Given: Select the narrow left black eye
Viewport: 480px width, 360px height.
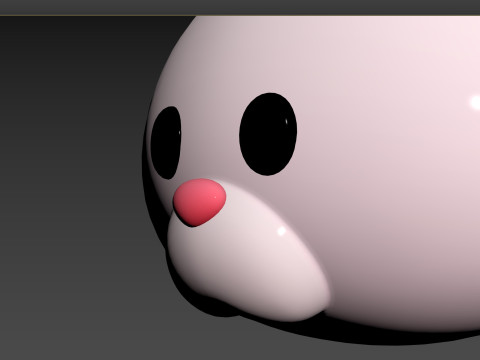Looking at the screenshot, I should click(166, 143).
